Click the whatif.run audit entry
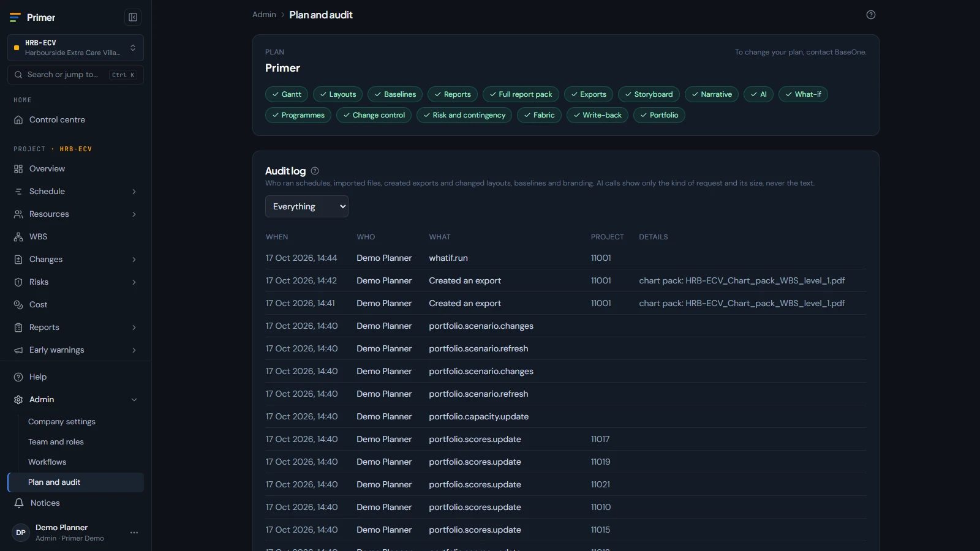 (448, 258)
